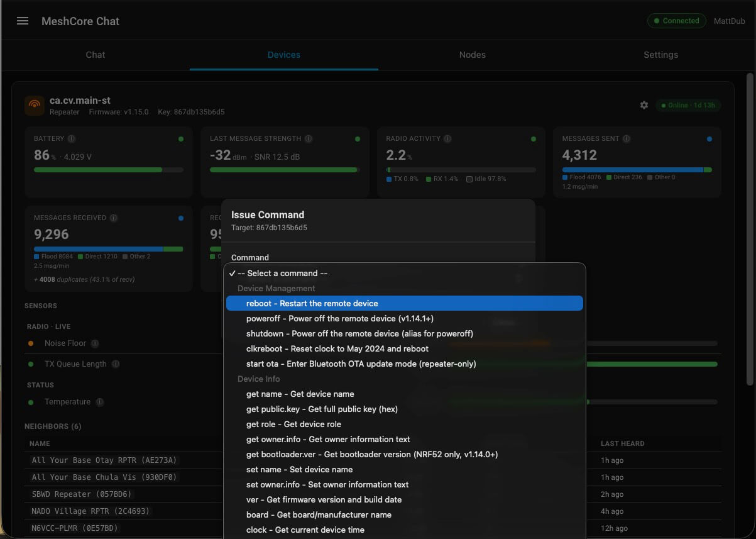The image size is (756, 539).
Task: Show info tooltip for Radio Activity
Action: [447, 138]
